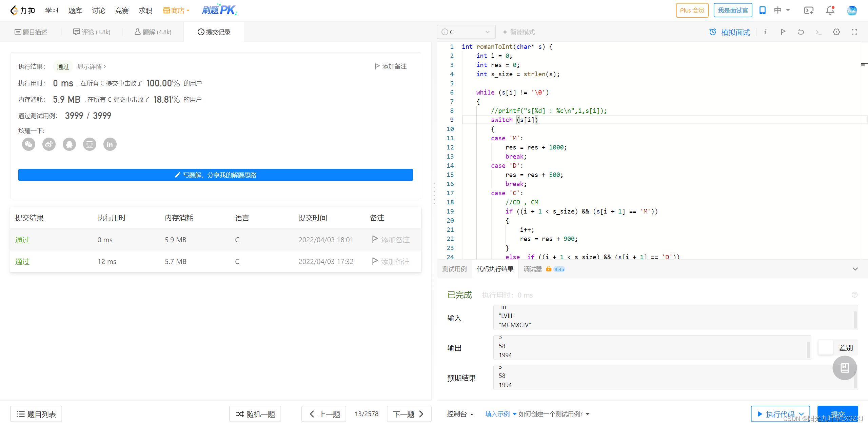Share result via WeChat icon
Screen dimensions: 868x425
pos(28,144)
